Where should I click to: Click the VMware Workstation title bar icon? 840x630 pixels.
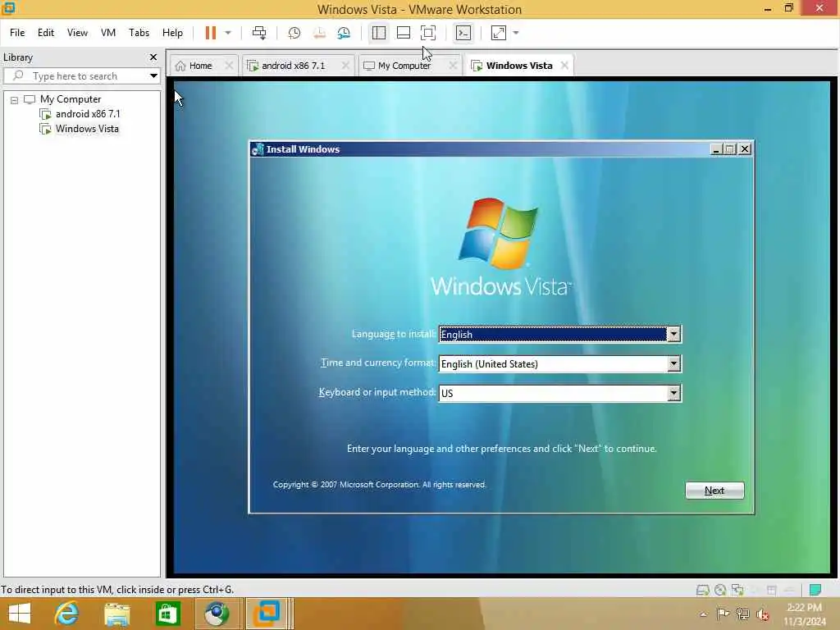[x=8, y=8]
